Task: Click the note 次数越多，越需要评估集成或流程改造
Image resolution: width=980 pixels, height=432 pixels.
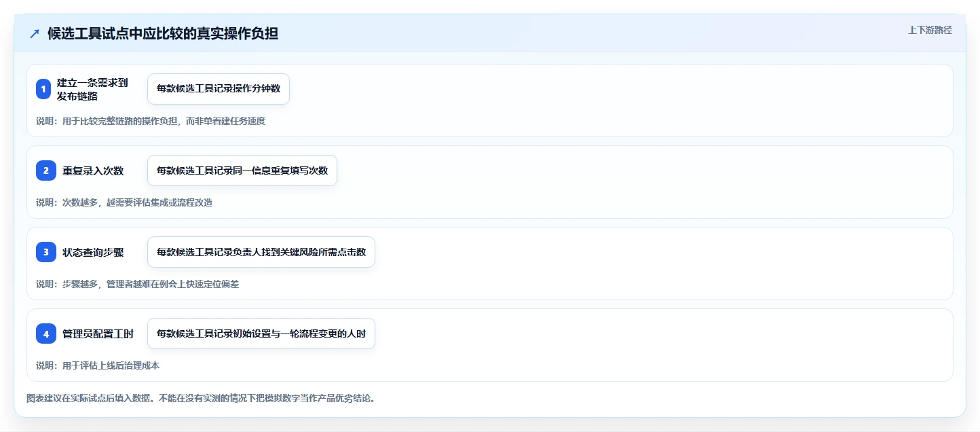Action: 138,202
